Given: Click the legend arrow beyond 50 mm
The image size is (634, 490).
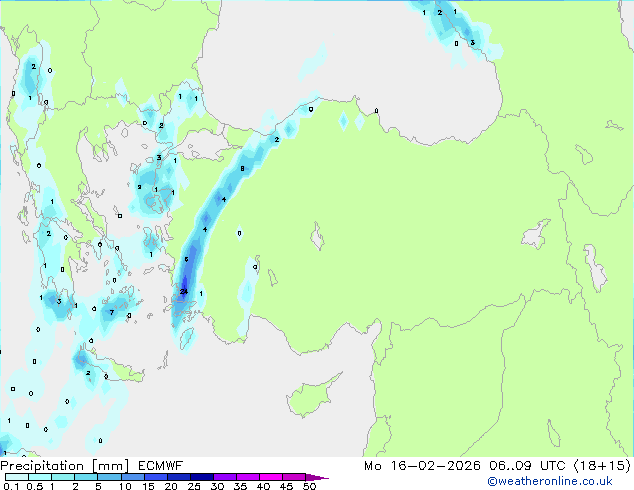Looking at the screenshot, I should 317,477.
